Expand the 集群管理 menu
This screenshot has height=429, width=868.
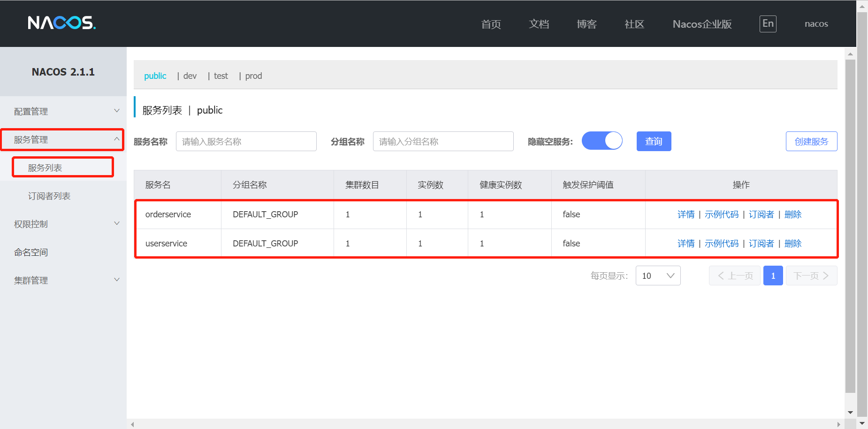(63, 280)
